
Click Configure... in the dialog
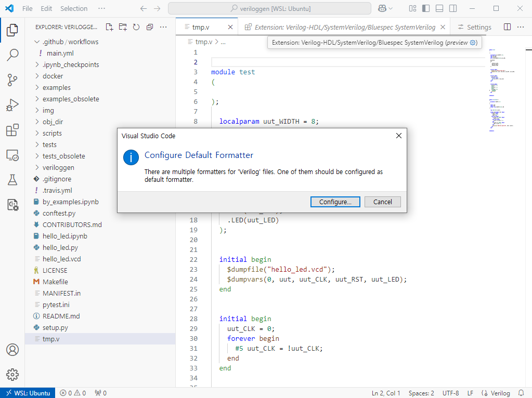[x=335, y=202]
